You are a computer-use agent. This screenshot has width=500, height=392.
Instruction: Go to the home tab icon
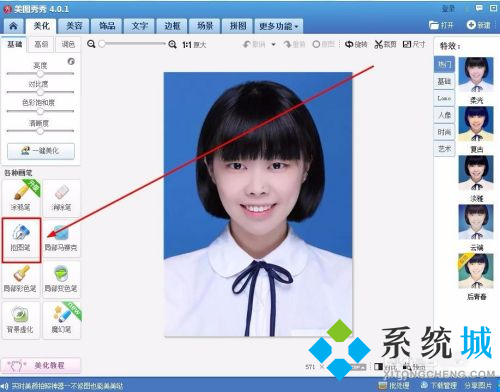[13, 26]
